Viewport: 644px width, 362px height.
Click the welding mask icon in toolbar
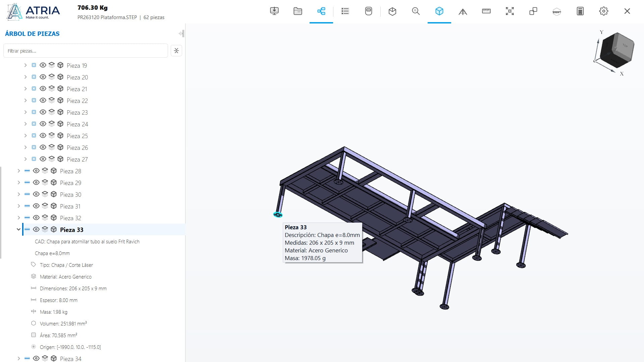pyautogui.click(x=369, y=11)
